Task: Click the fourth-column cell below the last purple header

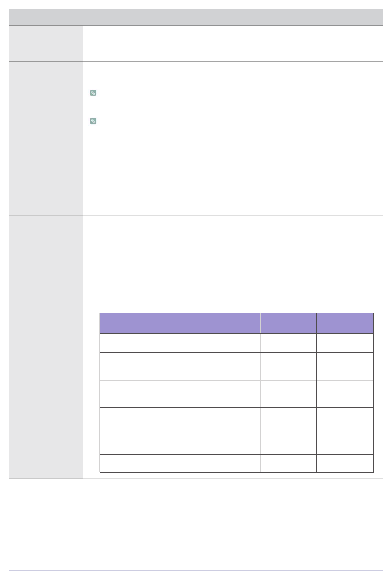Action: click(x=345, y=343)
